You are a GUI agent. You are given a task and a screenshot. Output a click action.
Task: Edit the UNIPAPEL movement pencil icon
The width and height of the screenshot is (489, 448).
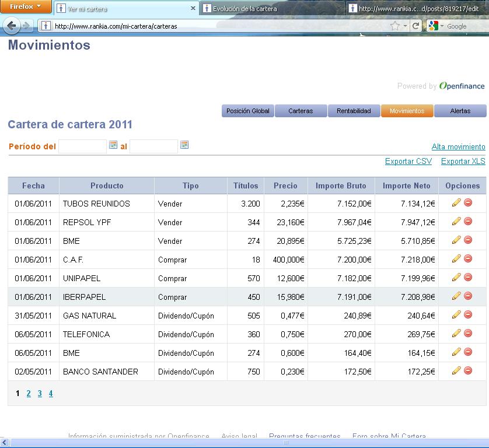456,278
